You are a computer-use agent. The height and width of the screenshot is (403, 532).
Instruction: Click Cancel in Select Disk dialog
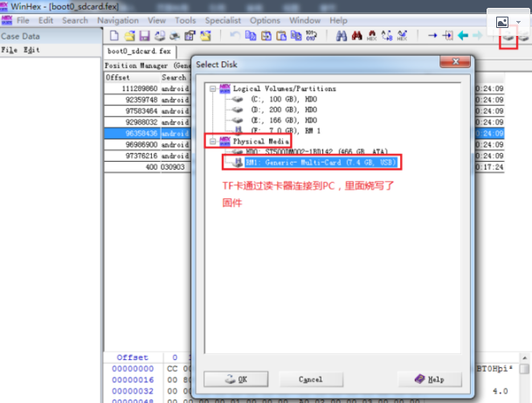[311, 379]
